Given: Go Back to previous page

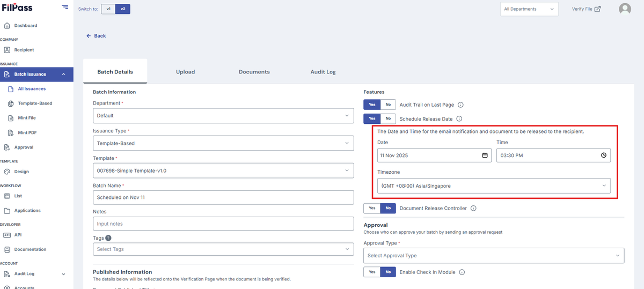Looking at the screenshot, I should click(96, 36).
